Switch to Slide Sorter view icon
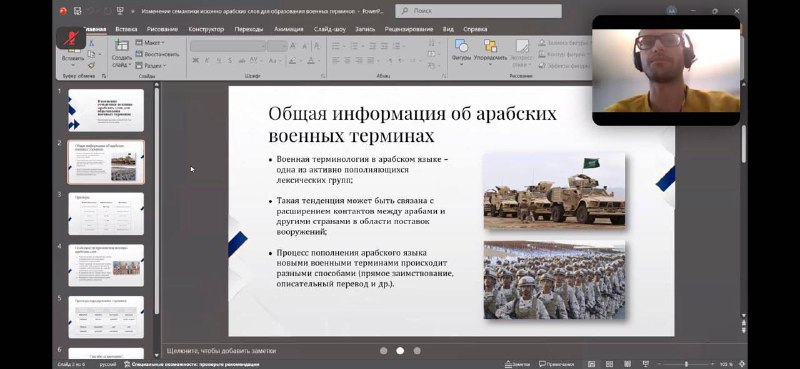 609,364
